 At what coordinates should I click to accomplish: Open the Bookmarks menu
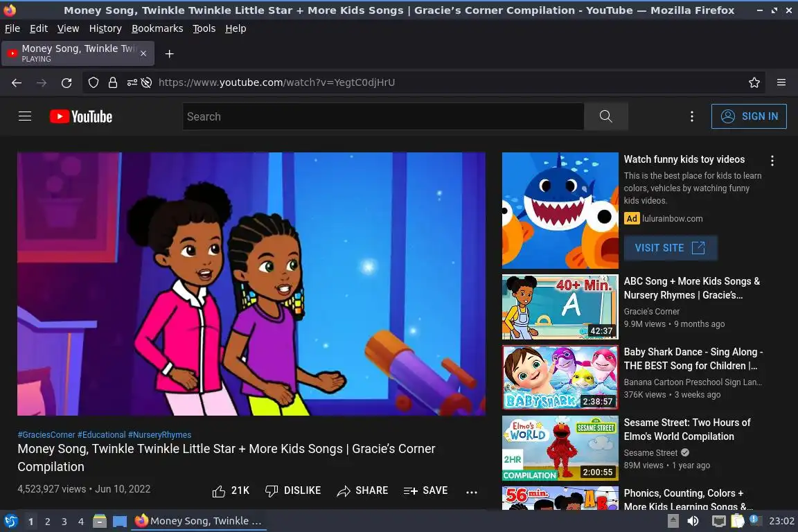click(x=157, y=28)
